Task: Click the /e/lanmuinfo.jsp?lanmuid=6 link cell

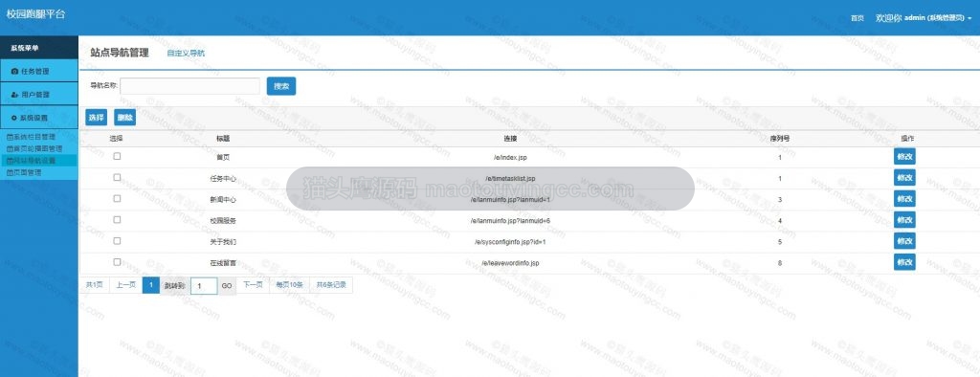Action: pyautogui.click(x=510, y=221)
